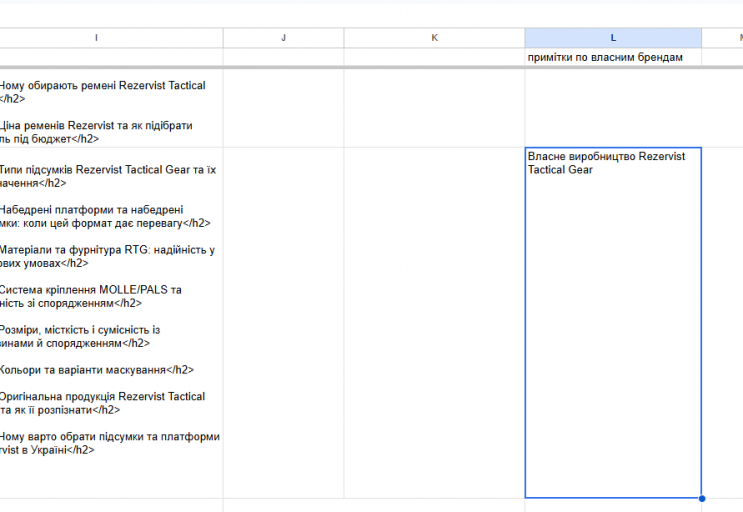Viewport: 743px width, 512px height.
Task: Select column I header
Action: 97,38
